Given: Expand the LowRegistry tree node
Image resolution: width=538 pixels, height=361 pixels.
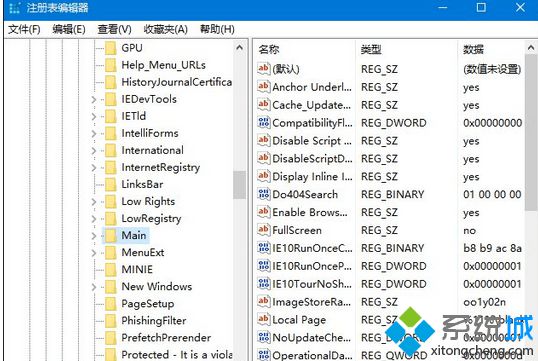Looking at the screenshot, I should coord(94,219).
